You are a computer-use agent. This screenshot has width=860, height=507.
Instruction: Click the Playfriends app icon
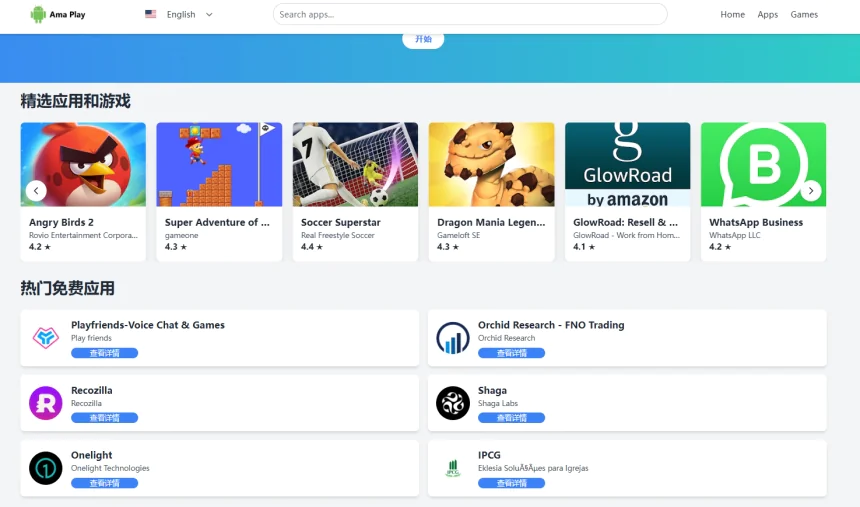point(46,338)
